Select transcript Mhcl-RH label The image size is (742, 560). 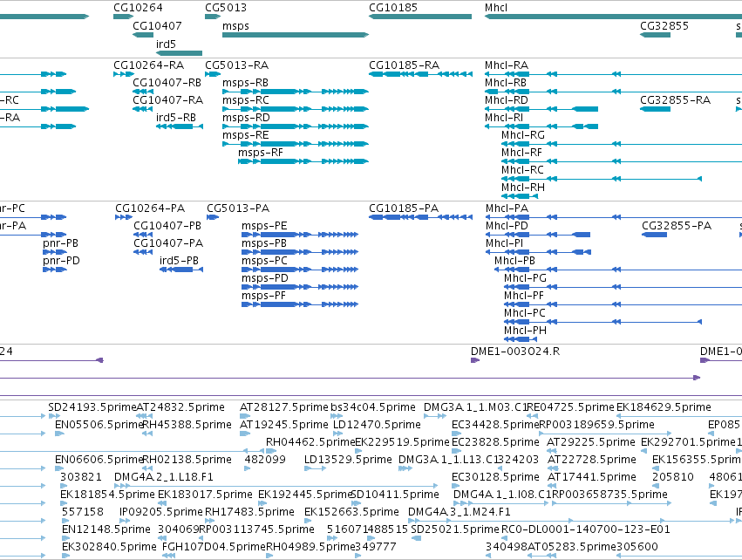[x=523, y=188]
